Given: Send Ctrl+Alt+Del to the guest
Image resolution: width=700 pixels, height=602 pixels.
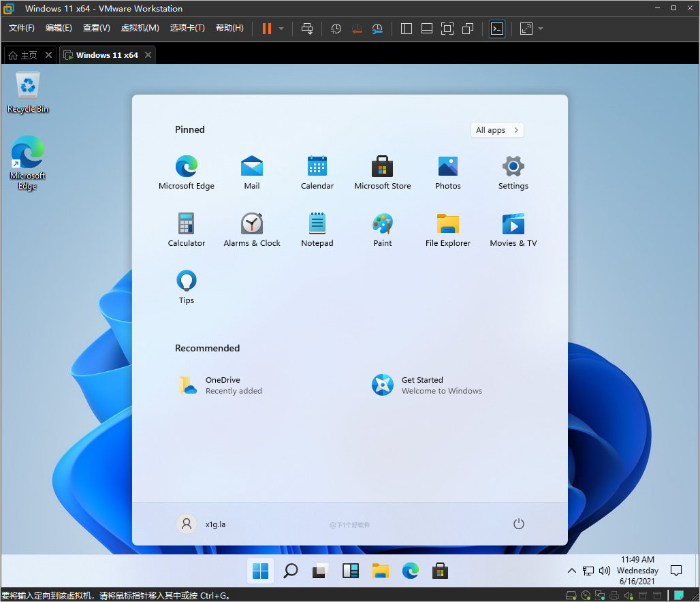Looking at the screenshot, I should coord(306,29).
